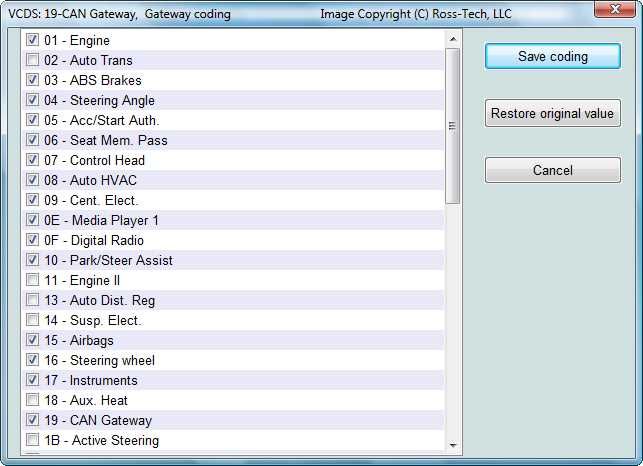
Task: Select the '11 - Engine II' row text
Action: [82, 281]
